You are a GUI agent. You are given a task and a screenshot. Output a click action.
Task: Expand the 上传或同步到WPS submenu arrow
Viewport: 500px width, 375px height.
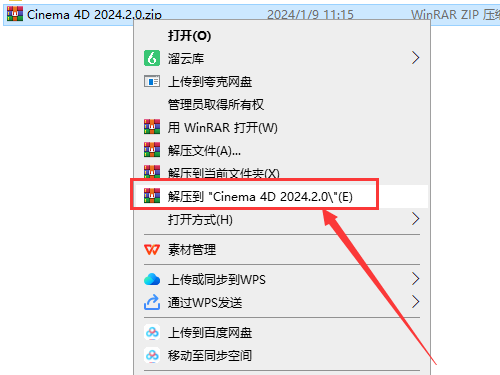415,279
